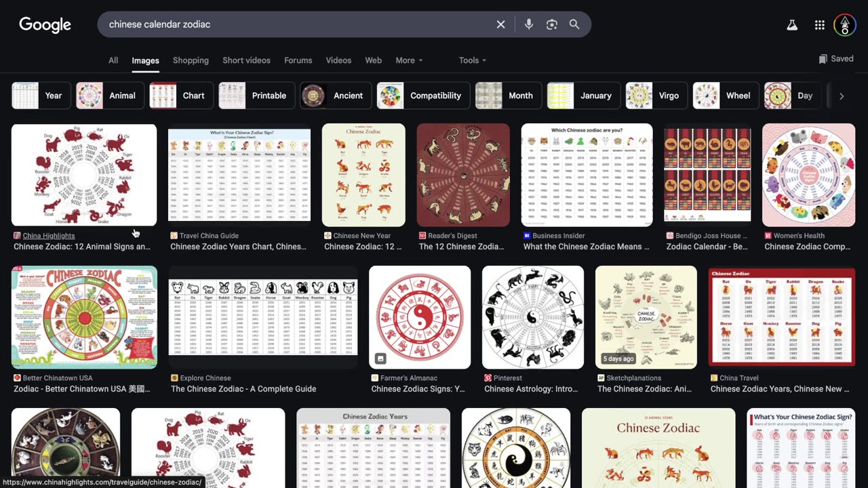Open Travel China Guide zodiac chart image
The height and width of the screenshot is (488, 868).
click(239, 175)
